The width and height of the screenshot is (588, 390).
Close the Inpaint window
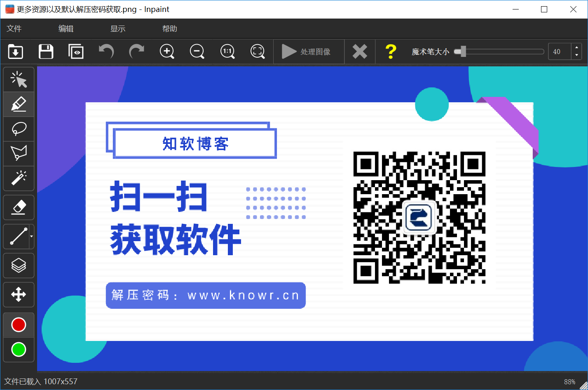point(573,9)
